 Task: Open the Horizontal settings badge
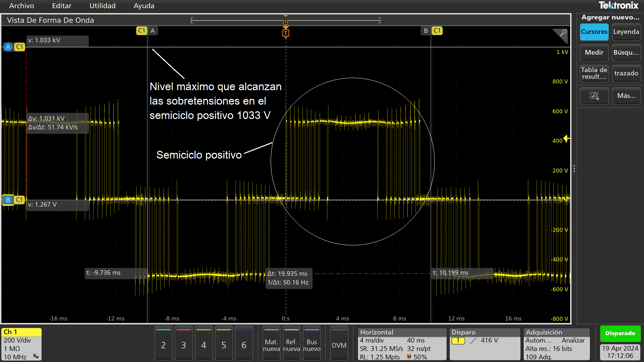click(x=402, y=344)
